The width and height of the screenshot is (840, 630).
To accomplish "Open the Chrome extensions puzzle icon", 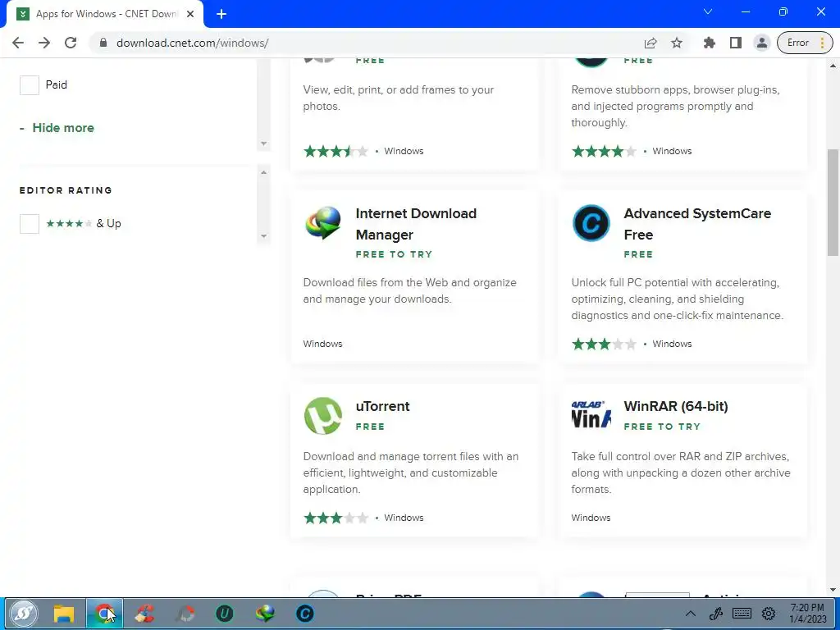I will 710,43.
